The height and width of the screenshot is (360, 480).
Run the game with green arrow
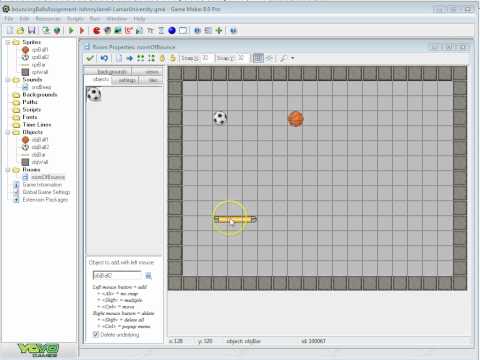(x=71, y=30)
